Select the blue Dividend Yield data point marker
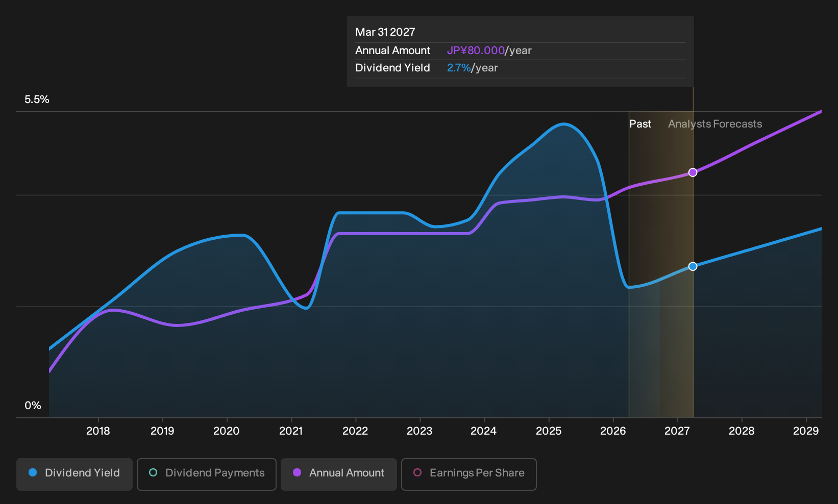 click(x=693, y=266)
